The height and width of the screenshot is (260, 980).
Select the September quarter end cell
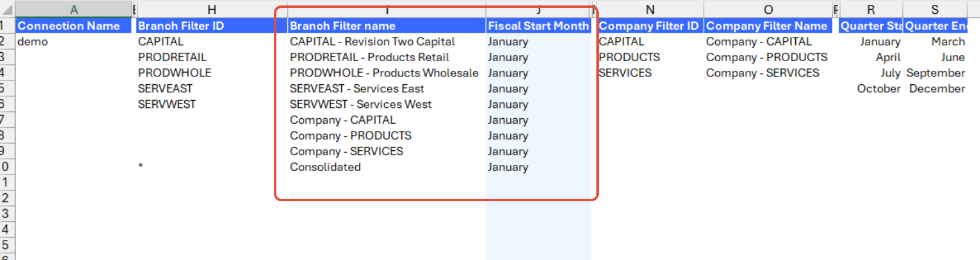(x=935, y=73)
